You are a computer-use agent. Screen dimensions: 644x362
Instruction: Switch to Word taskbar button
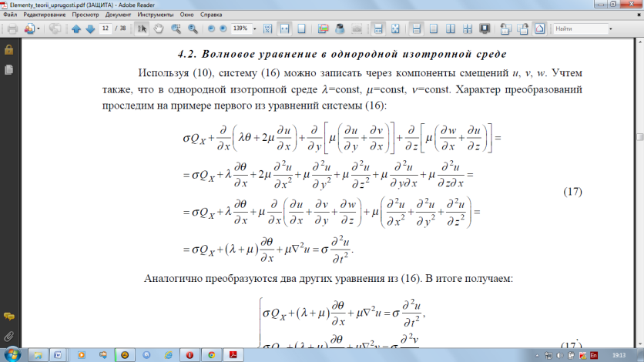58,355
